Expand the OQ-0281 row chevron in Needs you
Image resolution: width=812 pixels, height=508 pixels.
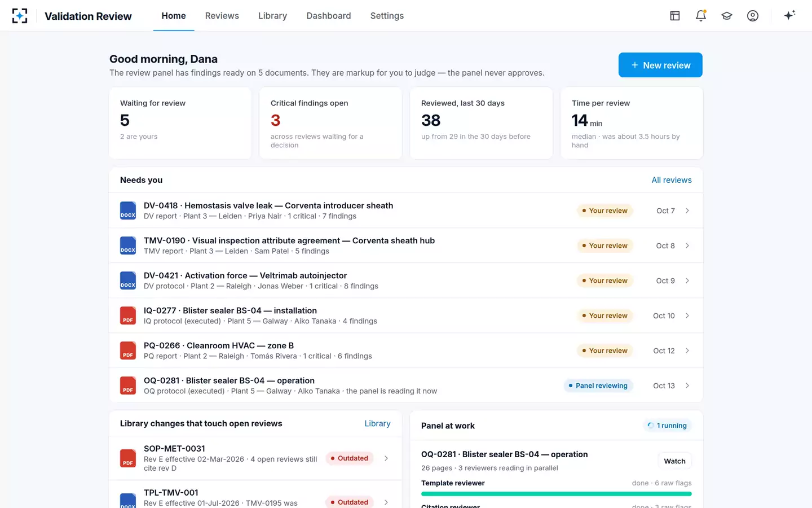coord(687,386)
